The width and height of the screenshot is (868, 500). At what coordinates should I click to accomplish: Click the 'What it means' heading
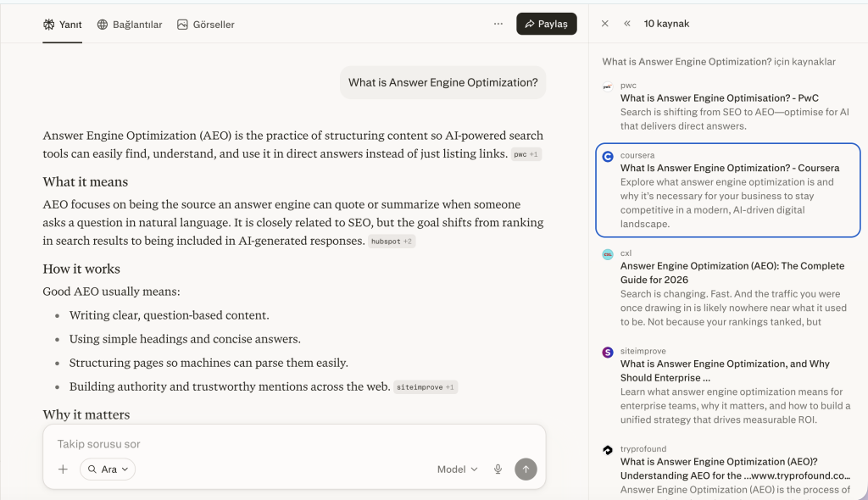point(86,182)
